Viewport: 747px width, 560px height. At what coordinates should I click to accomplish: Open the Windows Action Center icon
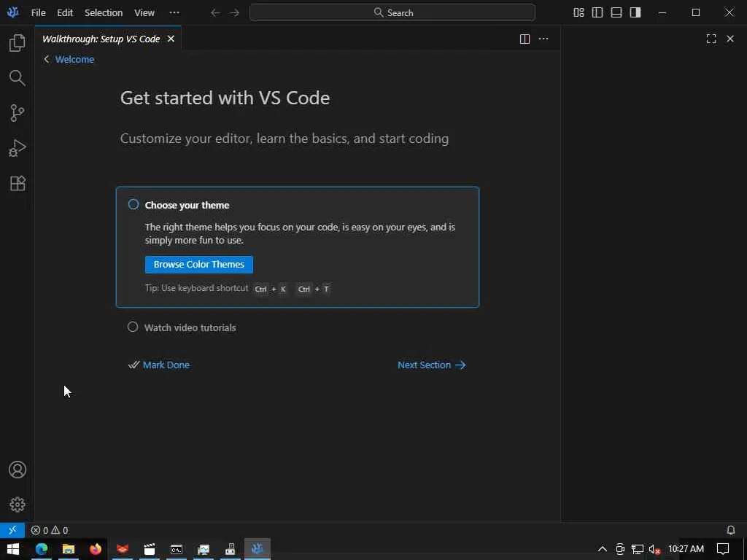point(723,549)
